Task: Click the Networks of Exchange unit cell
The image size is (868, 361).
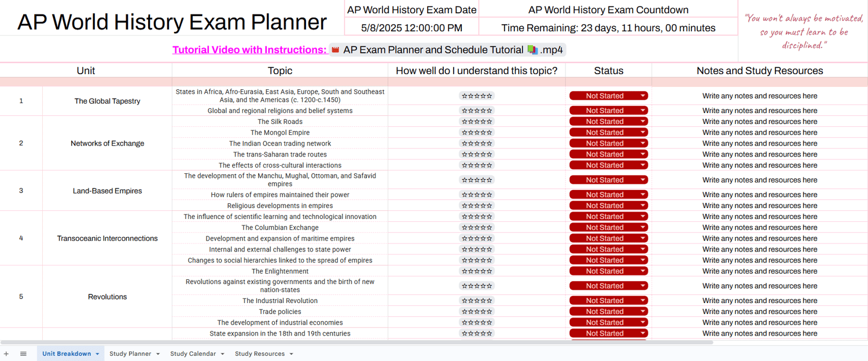Action: tap(108, 144)
